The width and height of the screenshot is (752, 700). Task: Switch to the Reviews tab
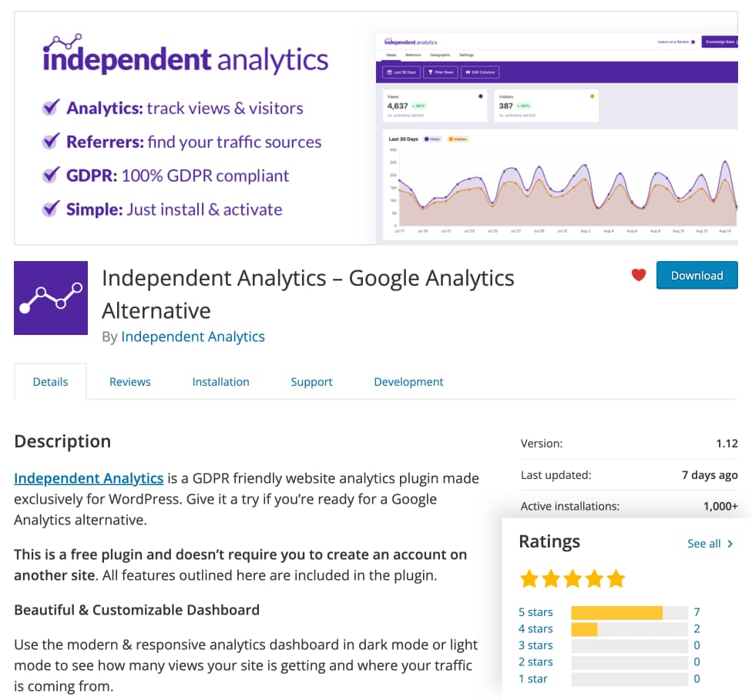(129, 381)
